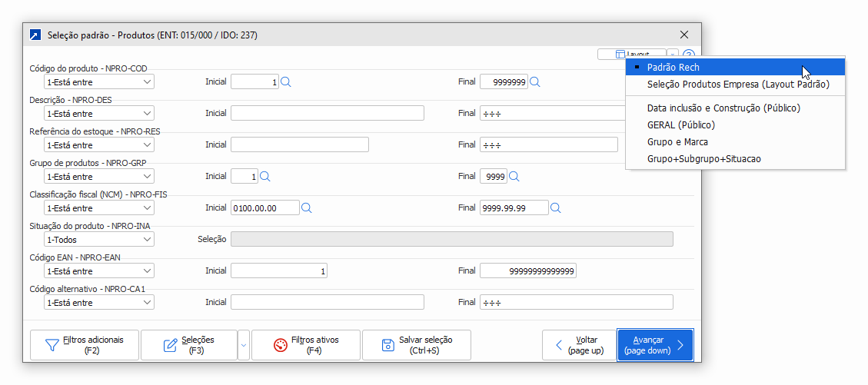The image size is (868, 385).
Task: Click search icon beside NCM Inicial field
Action: point(306,208)
